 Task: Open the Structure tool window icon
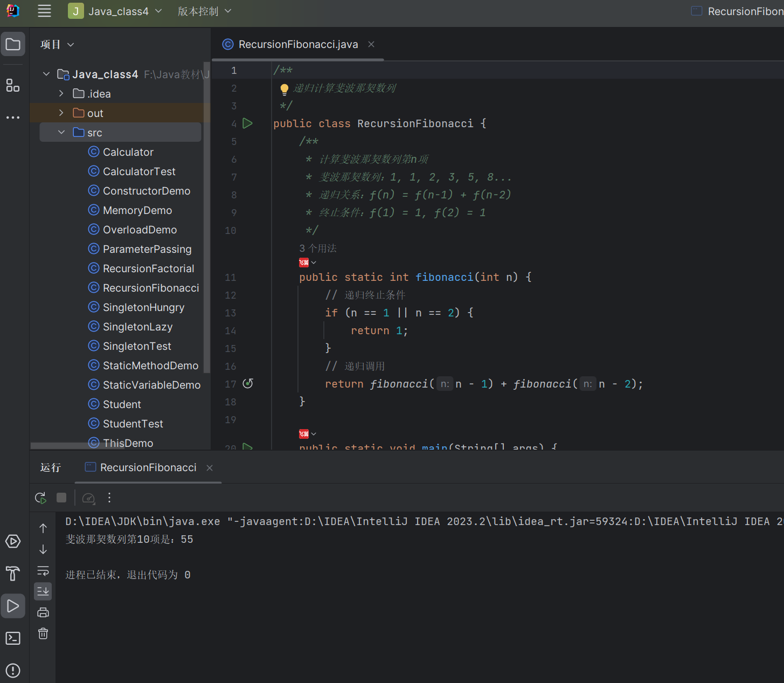(x=13, y=85)
